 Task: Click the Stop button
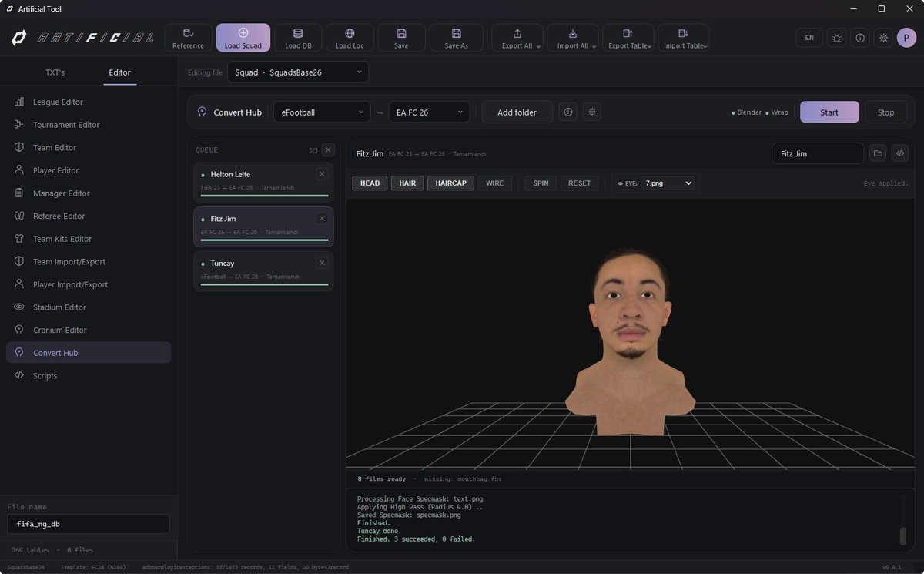pyautogui.click(x=885, y=112)
